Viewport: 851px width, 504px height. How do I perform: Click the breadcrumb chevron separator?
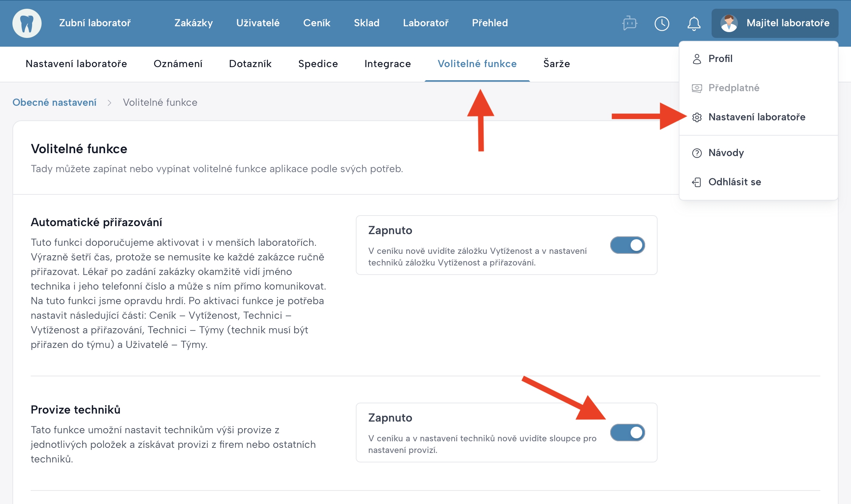pos(109,103)
